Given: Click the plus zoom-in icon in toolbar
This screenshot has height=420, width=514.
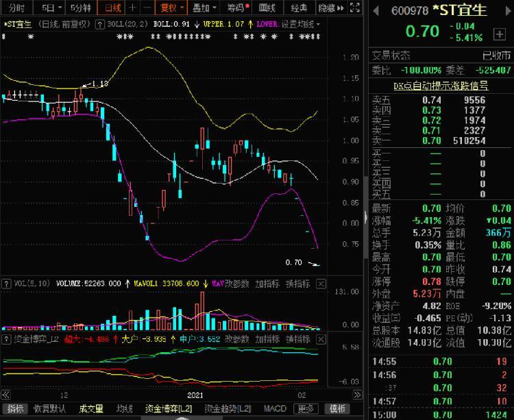Looking at the screenshot, I should pos(132,8).
